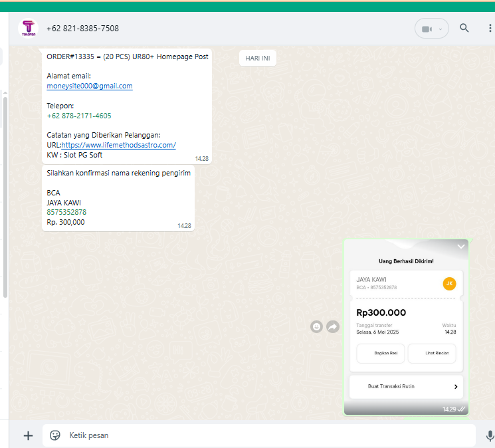495x448 pixels.
Task: Expand the video call options arrow
Action: point(441,29)
